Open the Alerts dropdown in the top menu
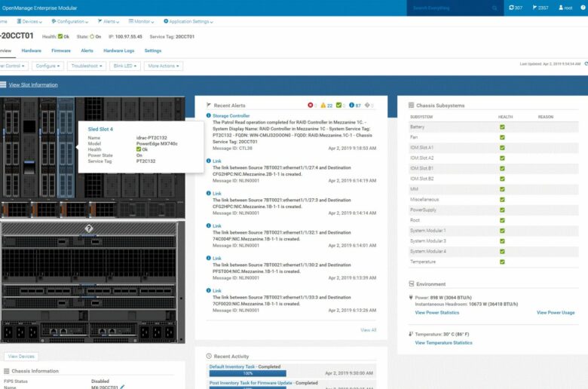This screenshot has width=588, height=389. (x=109, y=21)
